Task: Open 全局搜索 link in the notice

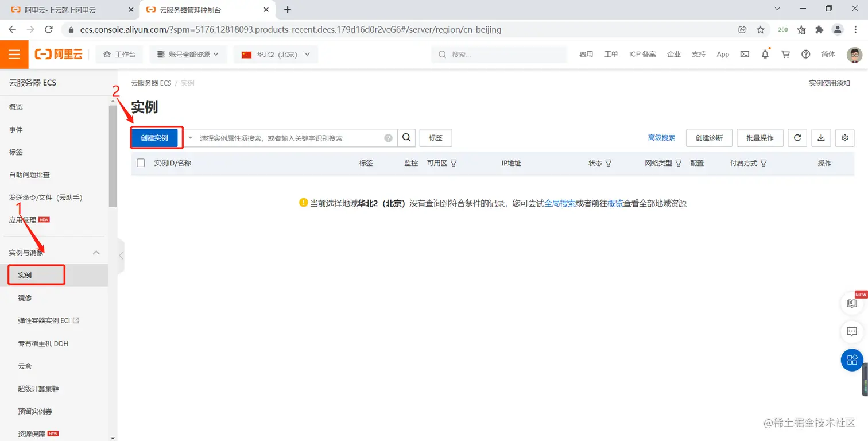Action: pyautogui.click(x=561, y=203)
